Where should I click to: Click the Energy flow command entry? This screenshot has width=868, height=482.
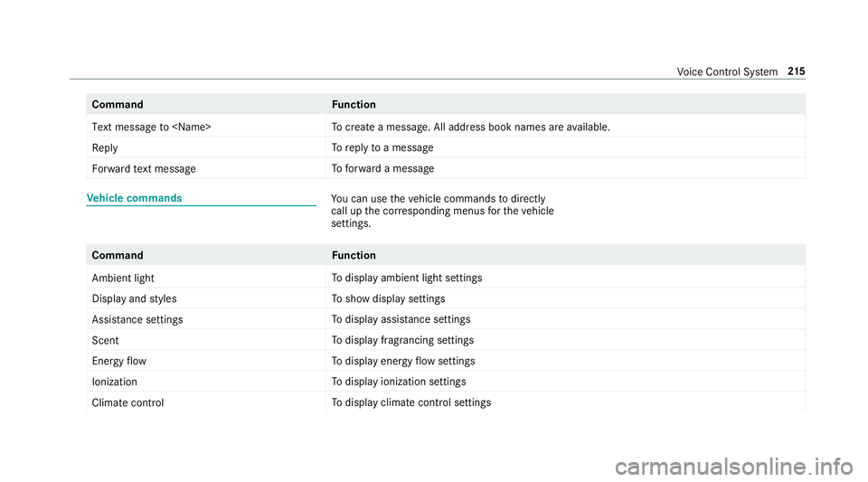coord(119,362)
